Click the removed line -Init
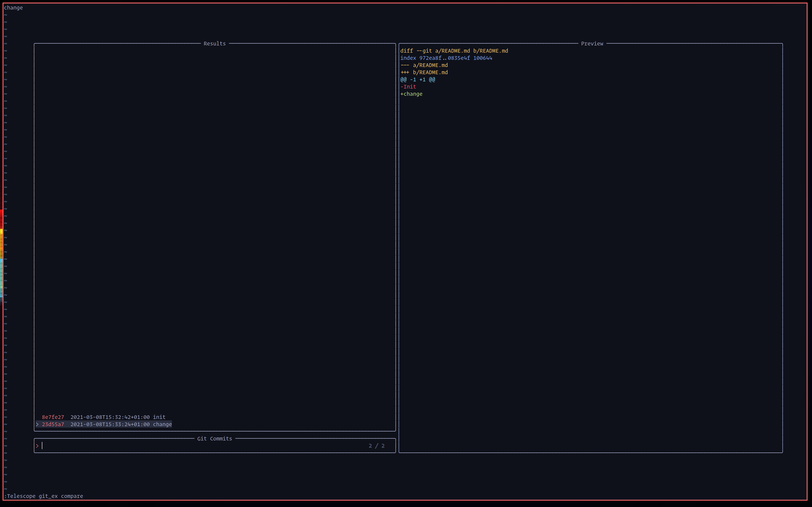Screen dimensions: 812x507 (408, 87)
